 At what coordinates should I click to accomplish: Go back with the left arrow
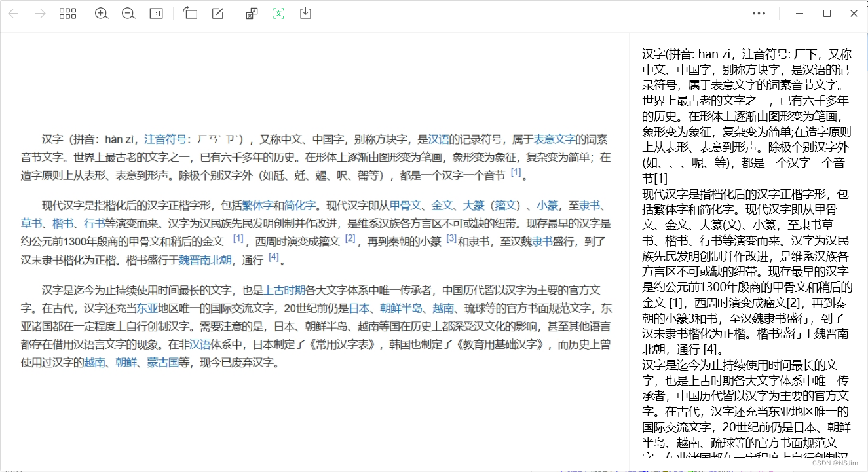[13, 13]
